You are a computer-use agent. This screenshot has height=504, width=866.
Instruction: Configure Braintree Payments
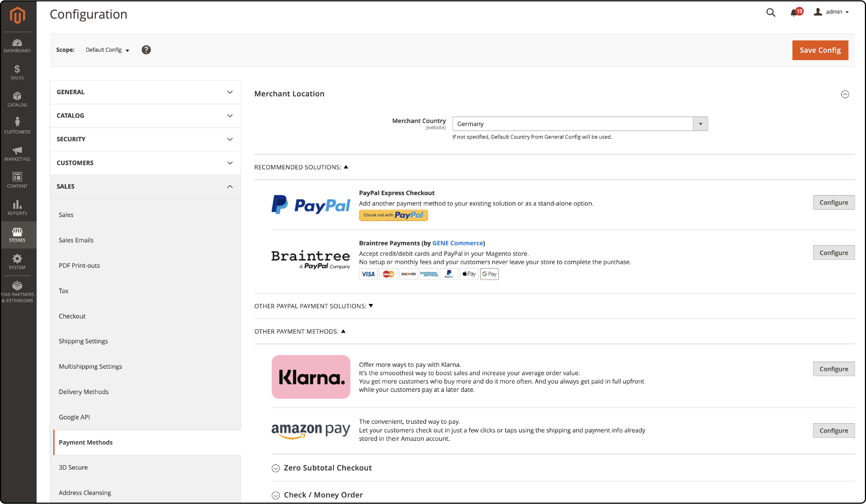pos(834,253)
